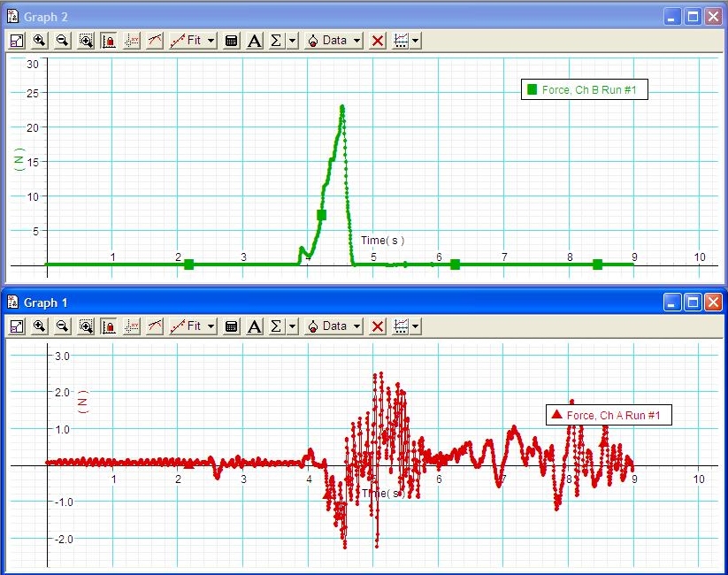This screenshot has height=575, width=728.
Task: Click the 3.0 tick label in Graph 1
Action: click(62, 356)
